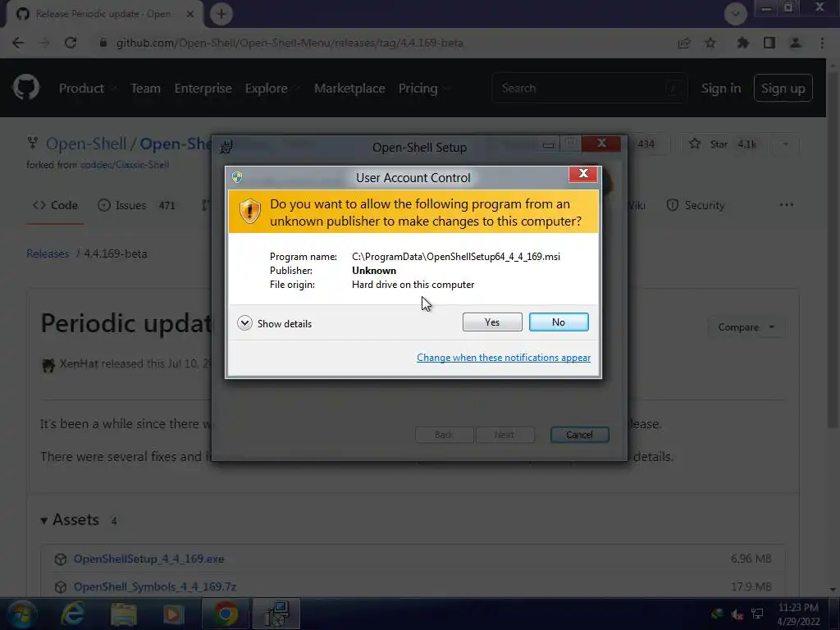Switch to the Code tab

tap(55, 205)
